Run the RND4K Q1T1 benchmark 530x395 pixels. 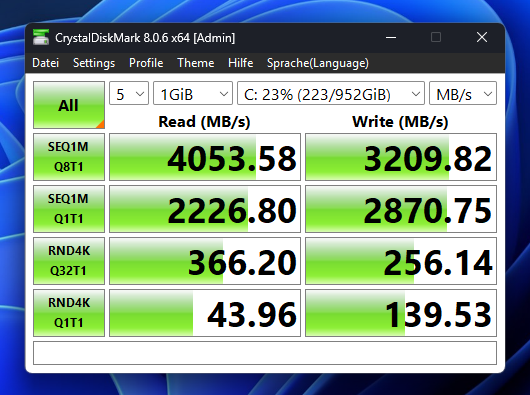69,313
